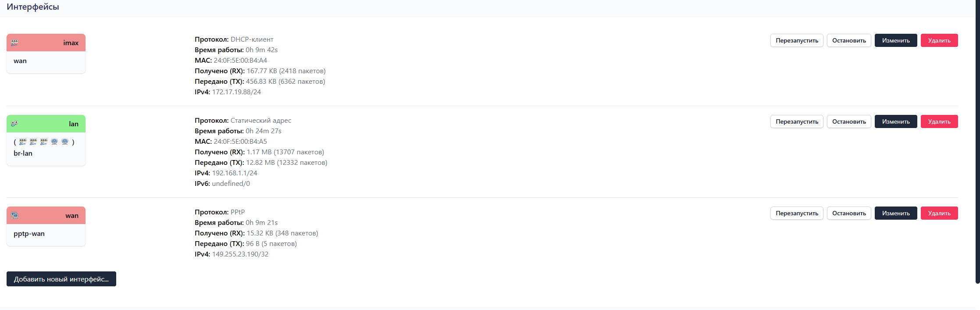The width and height of the screenshot is (980, 310).
Task: Stop the imax interface
Action: click(849, 40)
